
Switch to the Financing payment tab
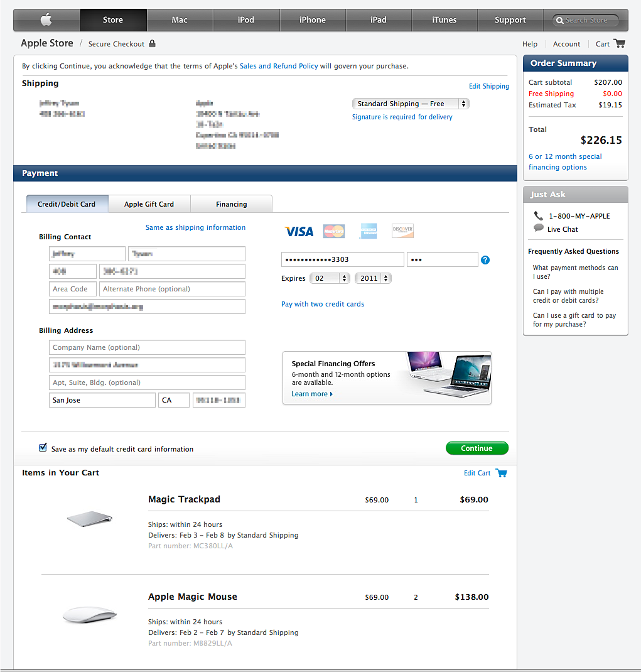232,204
